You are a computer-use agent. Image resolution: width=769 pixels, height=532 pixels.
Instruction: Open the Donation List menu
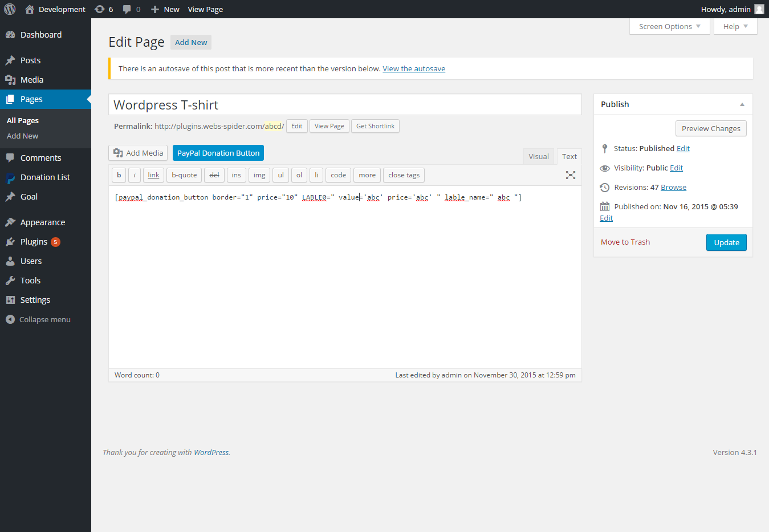[x=46, y=177]
